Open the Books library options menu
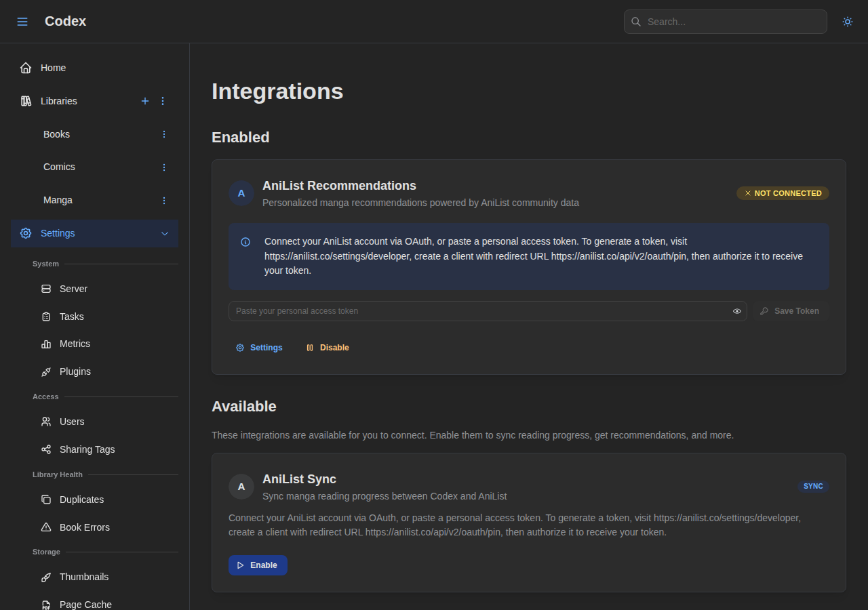 (x=163, y=134)
